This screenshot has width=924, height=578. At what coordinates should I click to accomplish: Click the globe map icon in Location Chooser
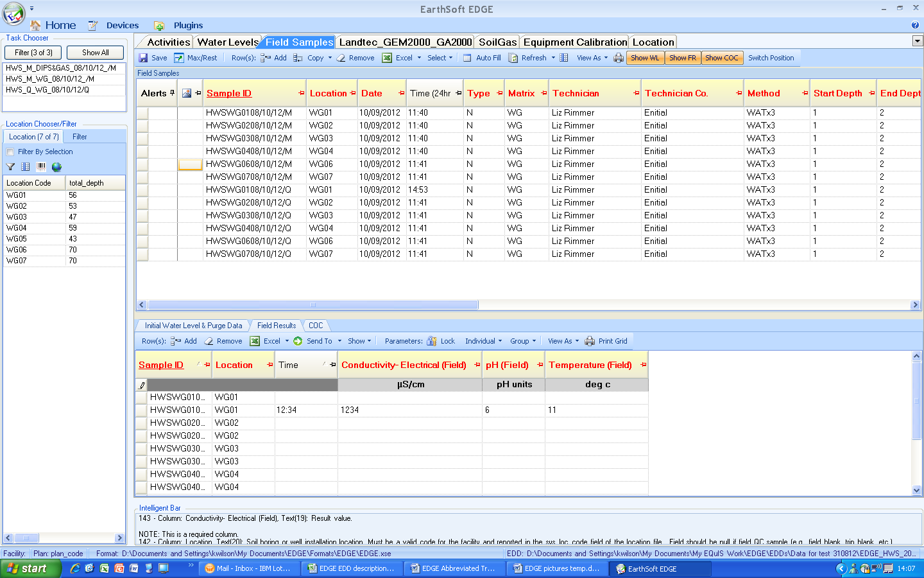pyautogui.click(x=56, y=167)
